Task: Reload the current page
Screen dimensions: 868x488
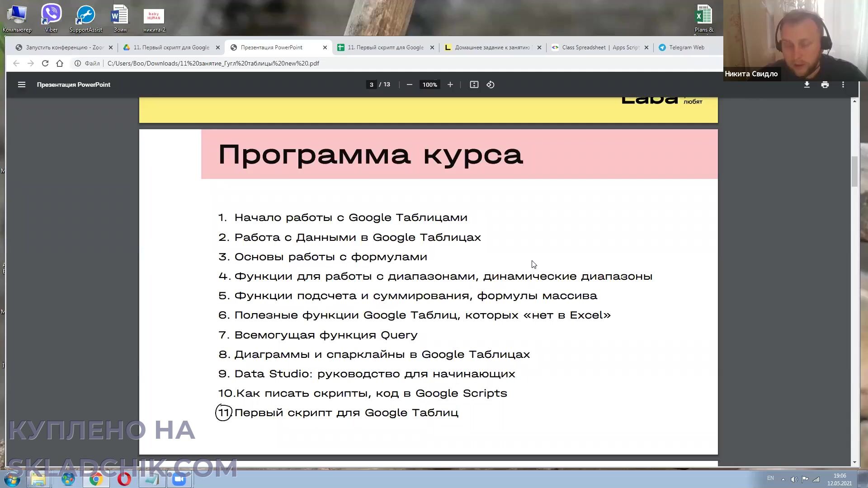Action: [45, 63]
